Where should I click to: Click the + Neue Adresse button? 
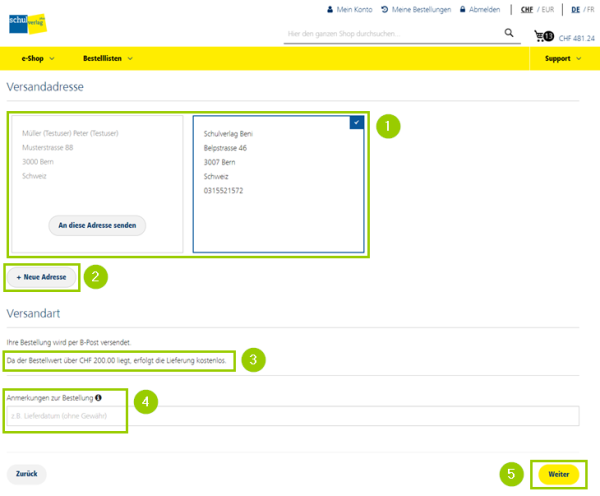click(42, 275)
